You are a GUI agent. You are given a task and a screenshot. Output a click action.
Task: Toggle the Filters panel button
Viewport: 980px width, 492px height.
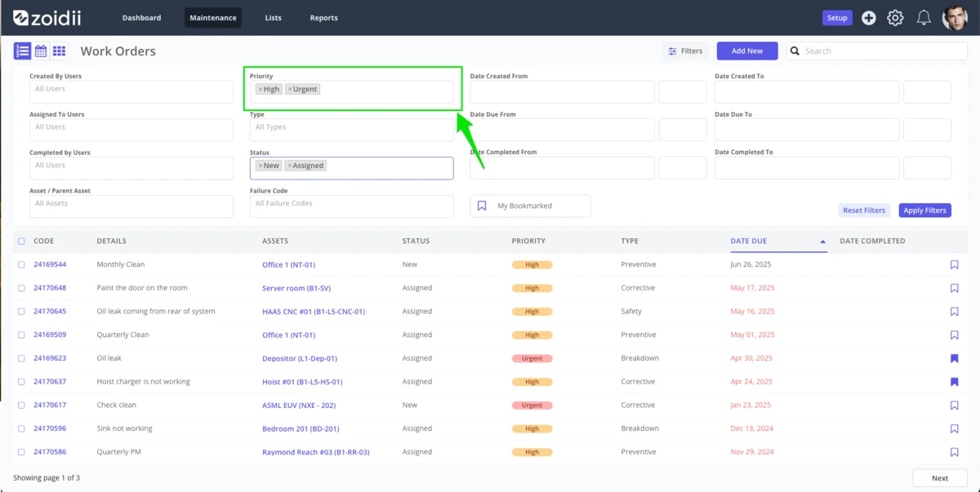[x=685, y=51]
